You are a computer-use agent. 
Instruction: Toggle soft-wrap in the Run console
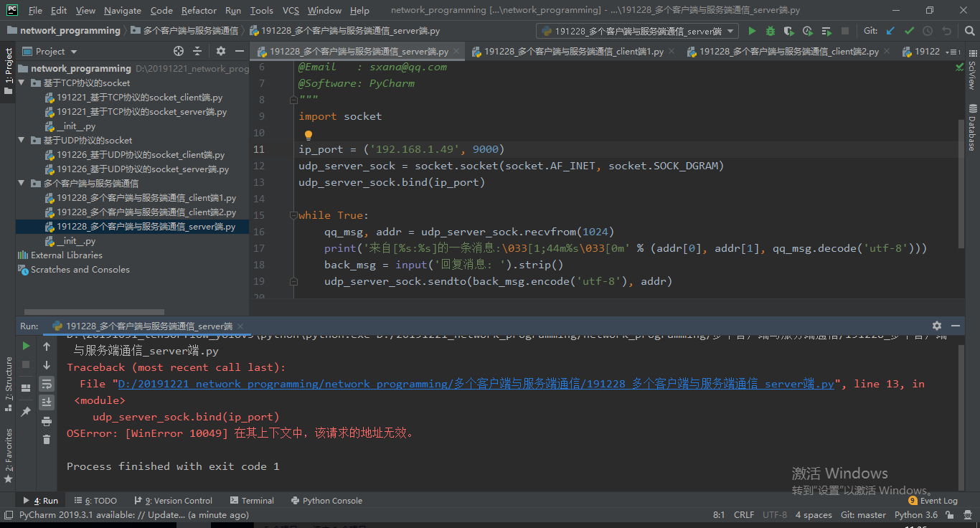47,385
